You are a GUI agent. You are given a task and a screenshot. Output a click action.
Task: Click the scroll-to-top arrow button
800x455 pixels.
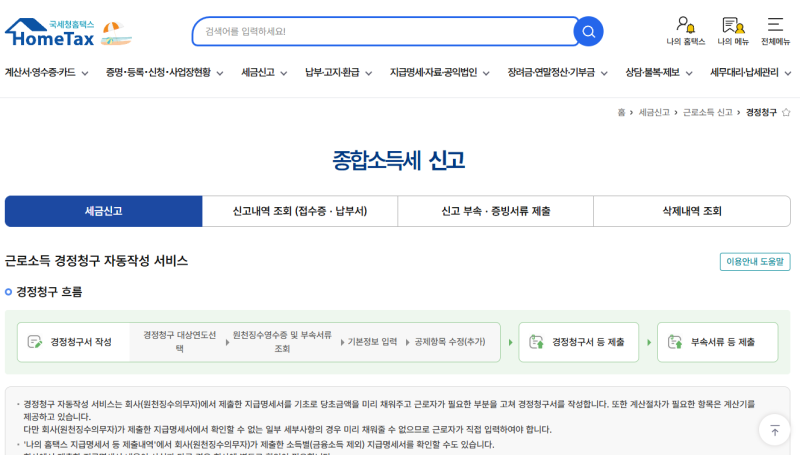tap(774, 430)
